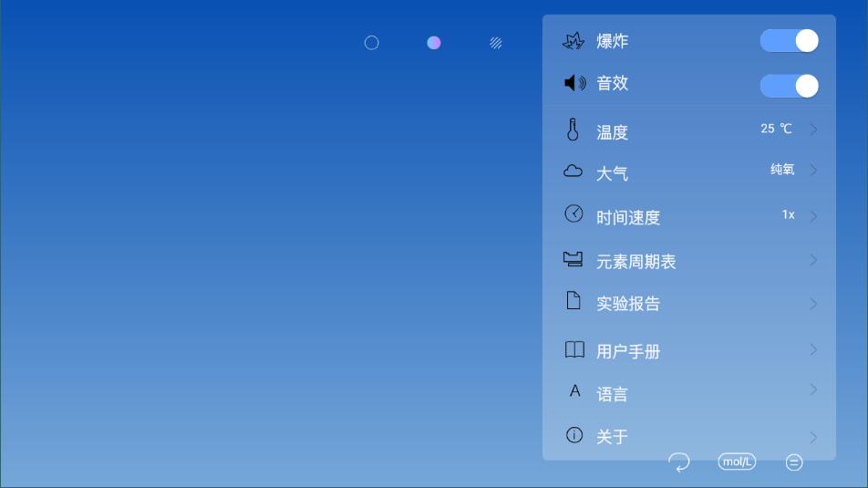Click the clock time speed icon

pos(573,214)
